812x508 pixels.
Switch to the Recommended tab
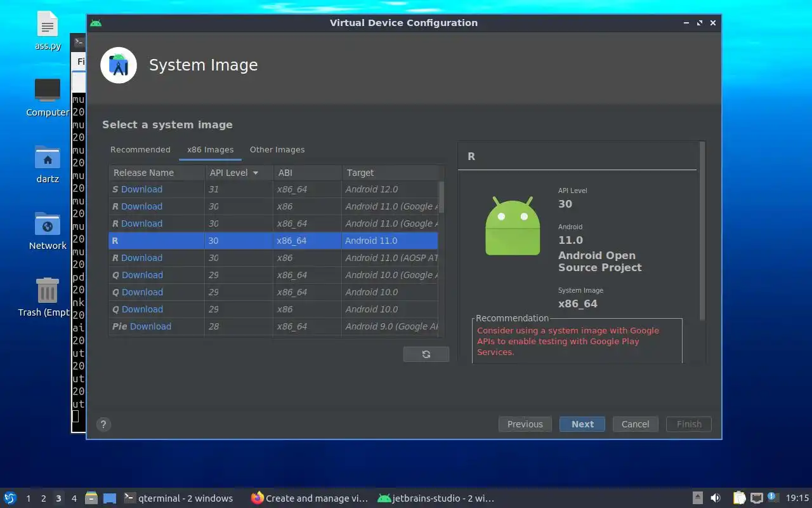click(x=140, y=150)
